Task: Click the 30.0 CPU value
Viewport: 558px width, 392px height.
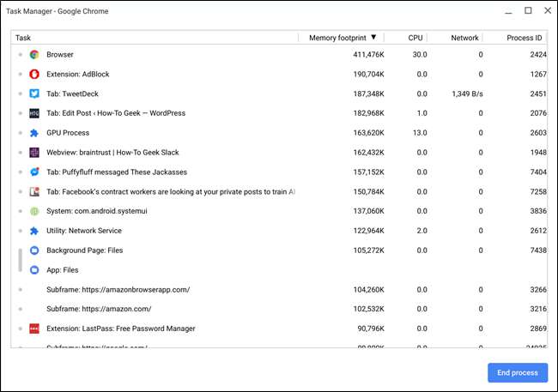Action: click(x=420, y=54)
